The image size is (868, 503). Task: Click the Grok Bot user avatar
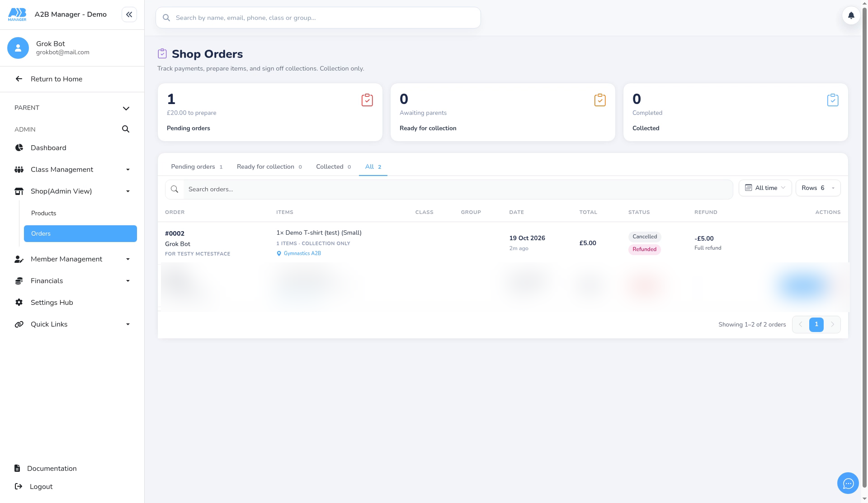pos(18,48)
